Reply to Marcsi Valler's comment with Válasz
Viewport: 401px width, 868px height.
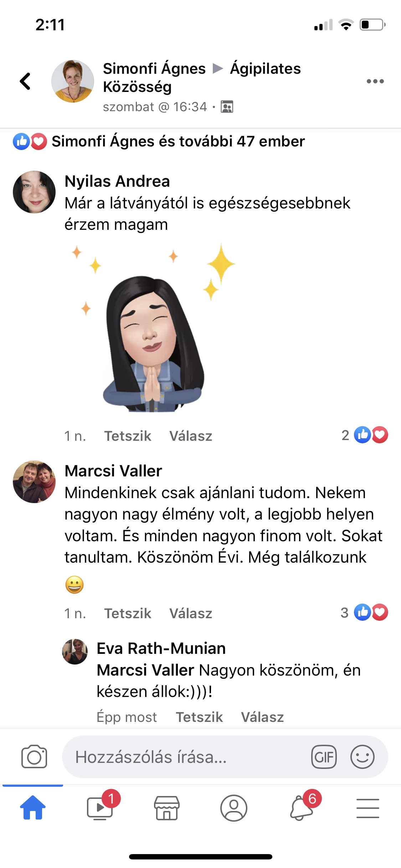(191, 613)
